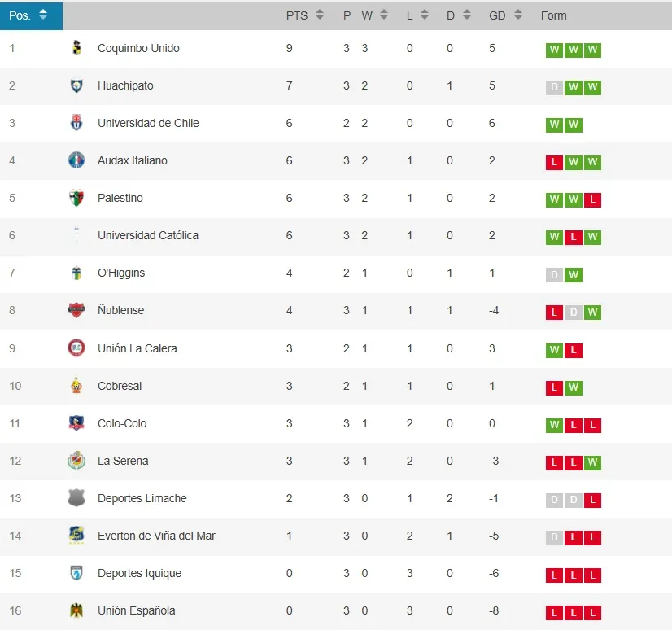Sort standings by the GD column arrows

517,15
